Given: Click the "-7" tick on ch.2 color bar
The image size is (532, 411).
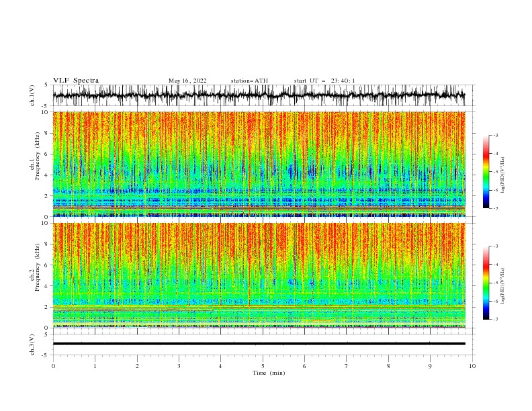Looking at the screenshot, I should click(495, 319).
